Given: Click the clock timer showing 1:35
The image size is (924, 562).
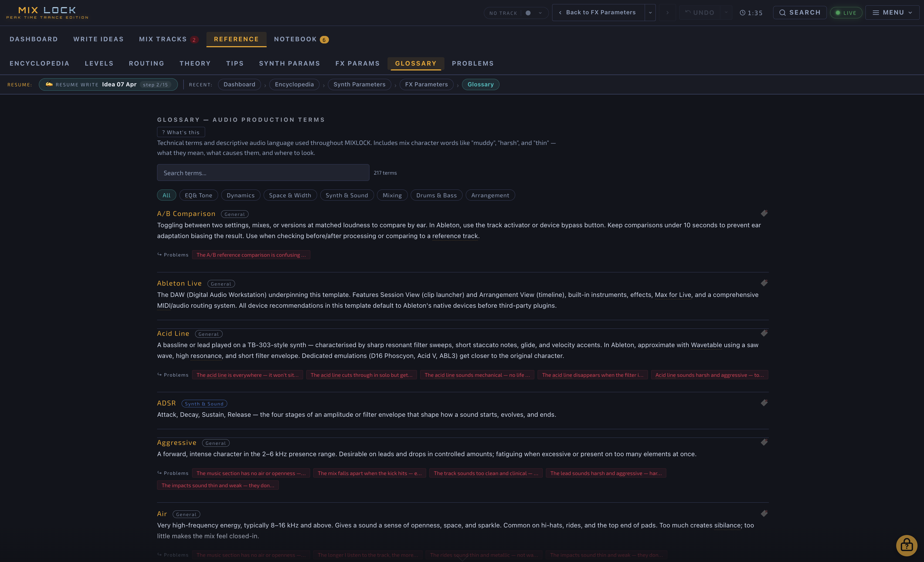Looking at the screenshot, I should tap(751, 13).
